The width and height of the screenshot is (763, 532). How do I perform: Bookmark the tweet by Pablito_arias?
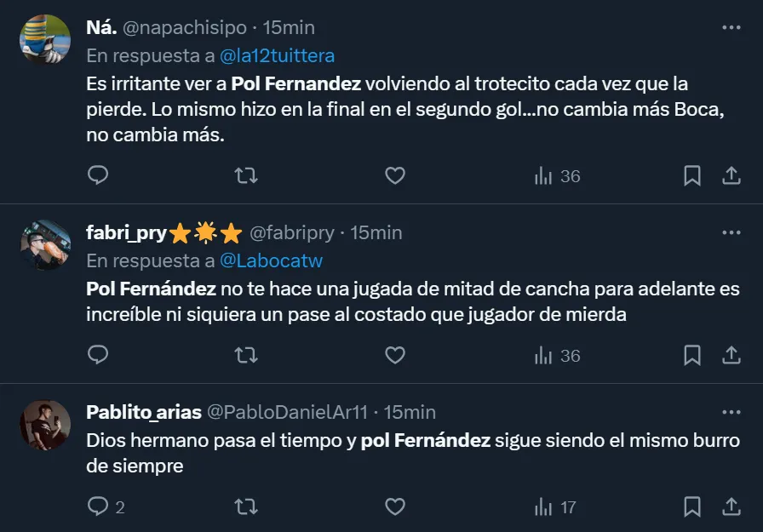tap(692, 507)
